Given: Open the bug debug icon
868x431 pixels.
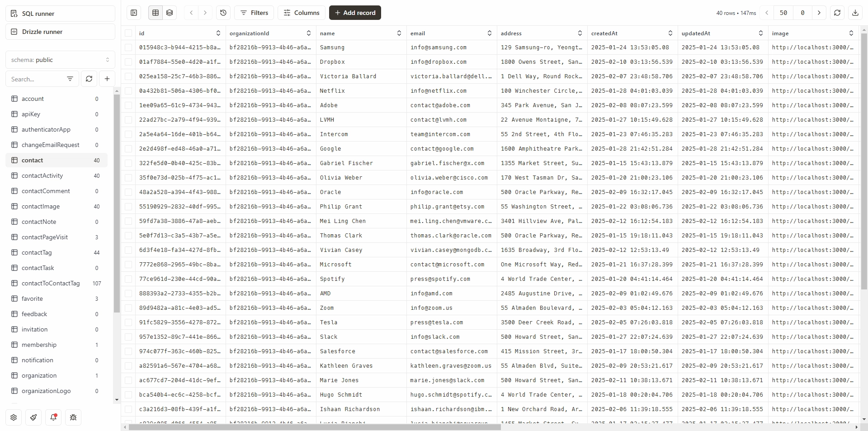Looking at the screenshot, I should pyautogui.click(x=73, y=417).
